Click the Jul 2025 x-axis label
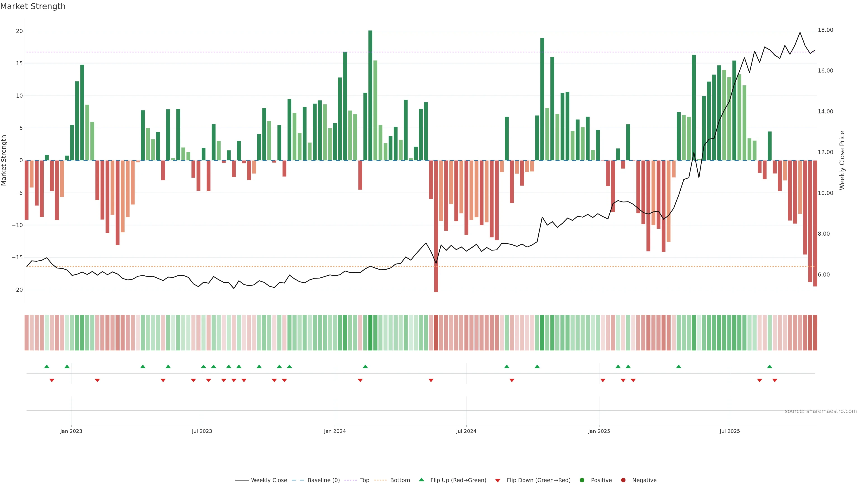868x488 pixels. [x=729, y=431]
